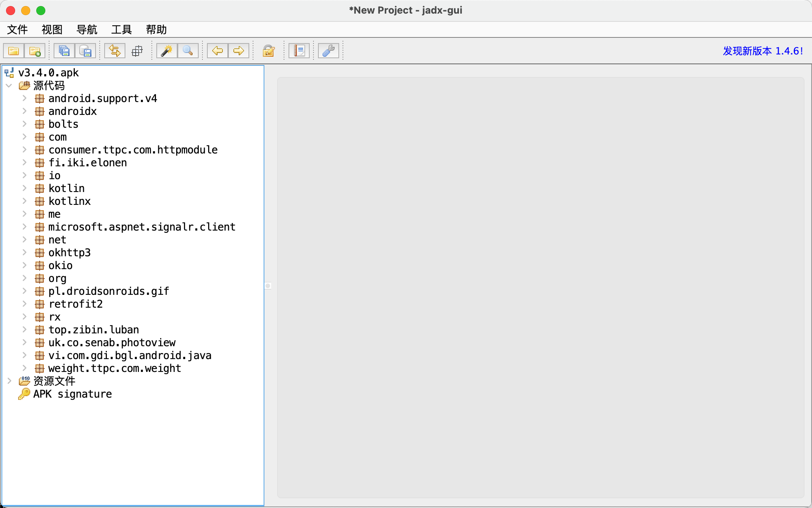
Task: Select the rx package row
Action: click(54, 317)
